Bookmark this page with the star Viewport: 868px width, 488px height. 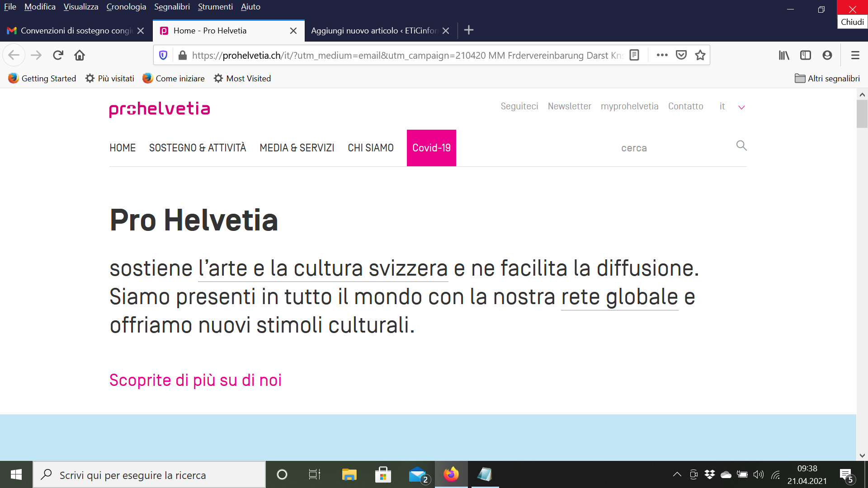pos(700,55)
